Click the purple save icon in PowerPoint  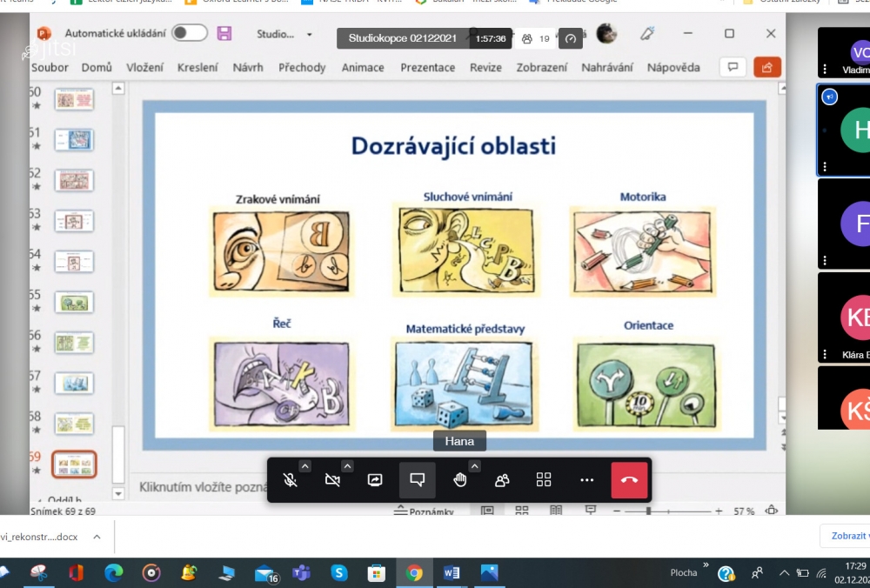tap(224, 33)
